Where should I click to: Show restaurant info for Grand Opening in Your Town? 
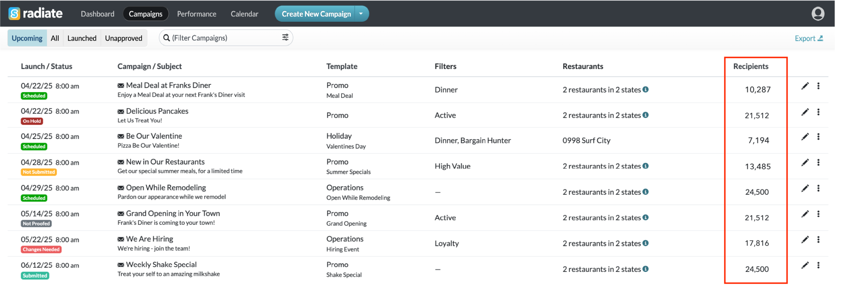click(x=646, y=217)
